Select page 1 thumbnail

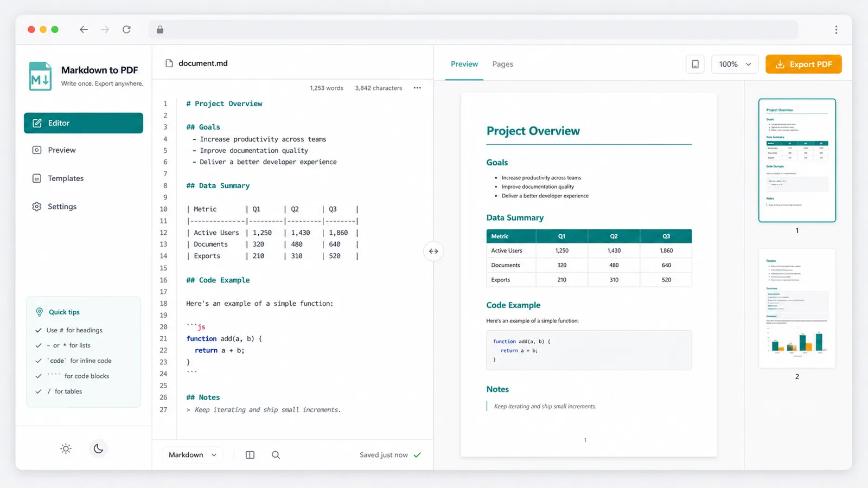point(797,160)
